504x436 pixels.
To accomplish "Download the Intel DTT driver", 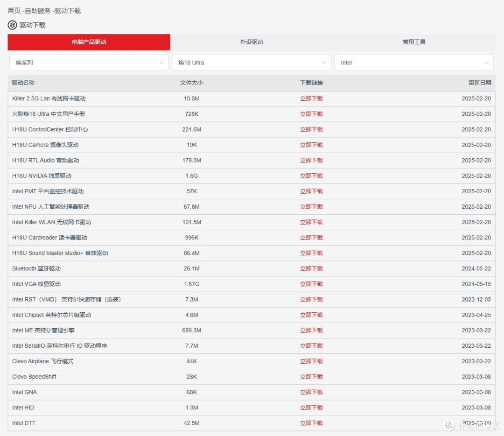I will pyautogui.click(x=311, y=423).
